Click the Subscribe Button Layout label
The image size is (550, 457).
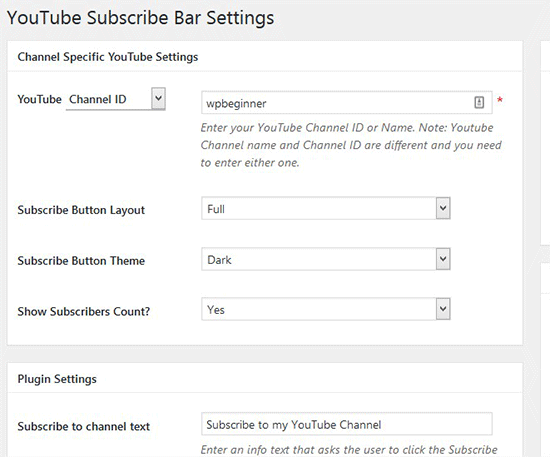[81, 210]
